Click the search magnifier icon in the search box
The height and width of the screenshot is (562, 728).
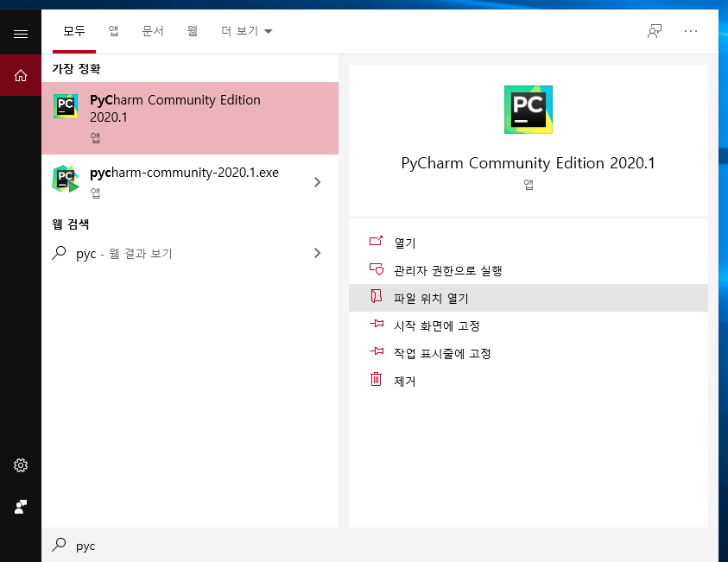coord(59,545)
